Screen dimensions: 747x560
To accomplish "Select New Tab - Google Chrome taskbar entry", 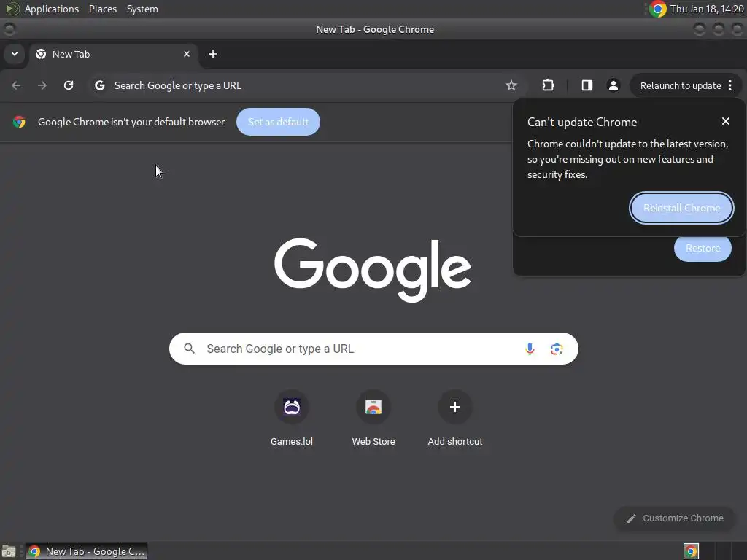I will [86, 551].
